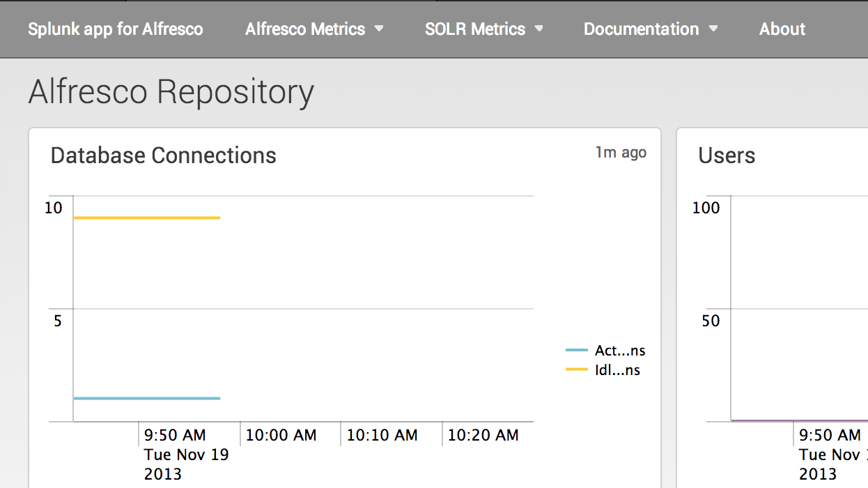The height and width of the screenshot is (488, 868).
Task: Click the y-axis value 10 in Database Connections
Action: (54, 208)
